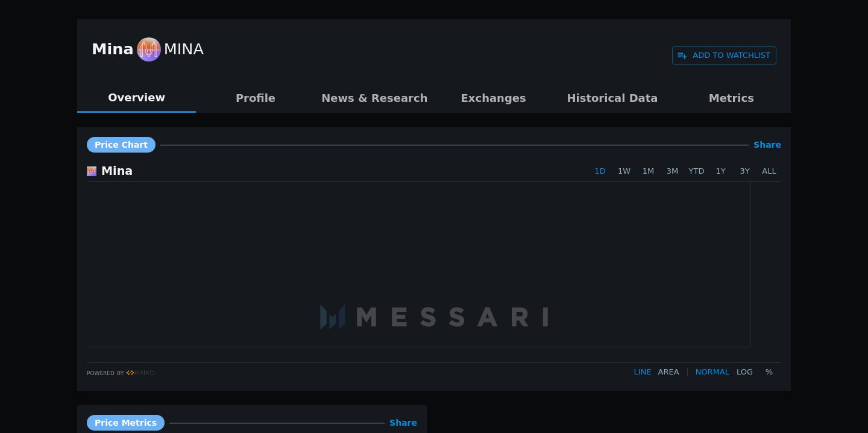Click the POWERED BY text
868x433 pixels.
[x=105, y=373]
